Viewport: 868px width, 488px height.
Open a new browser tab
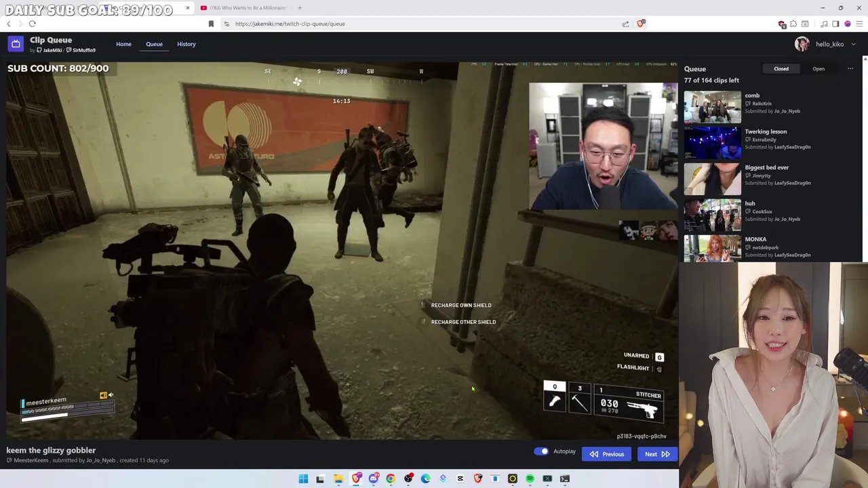pos(300,8)
